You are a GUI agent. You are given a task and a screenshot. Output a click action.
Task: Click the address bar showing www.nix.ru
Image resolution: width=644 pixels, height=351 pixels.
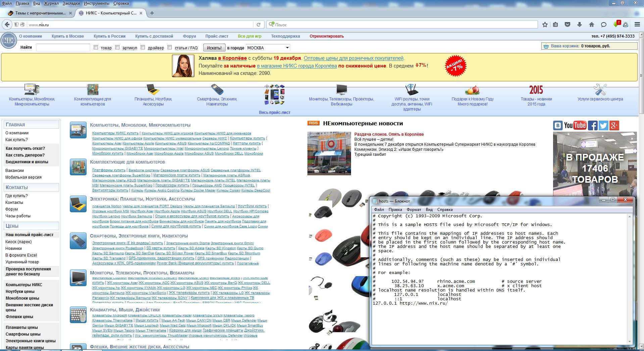[x=140, y=25]
